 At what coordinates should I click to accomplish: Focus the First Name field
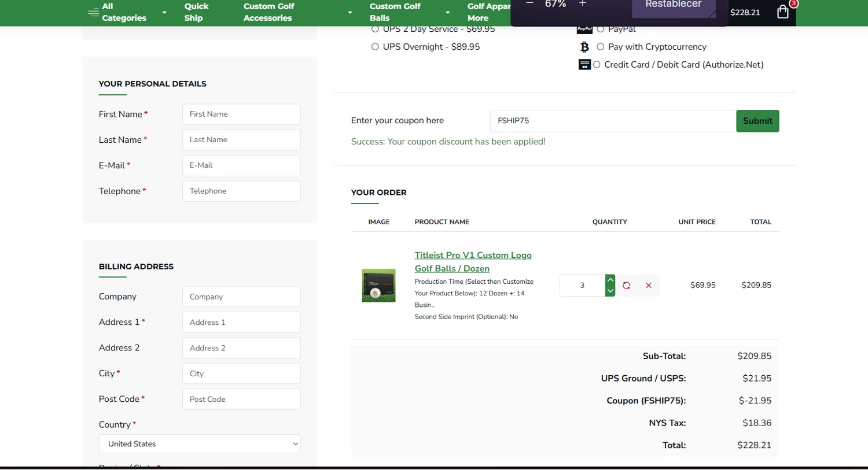[241, 114]
